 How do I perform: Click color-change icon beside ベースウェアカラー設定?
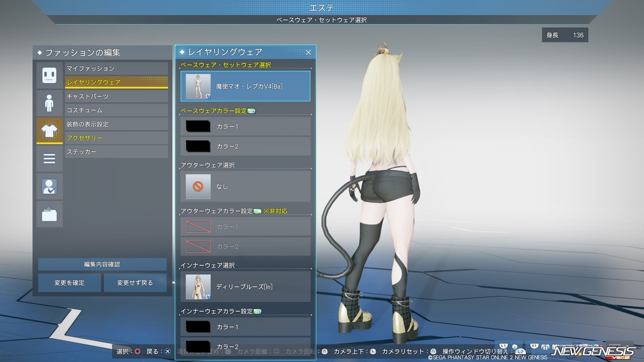tap(252, 111)
